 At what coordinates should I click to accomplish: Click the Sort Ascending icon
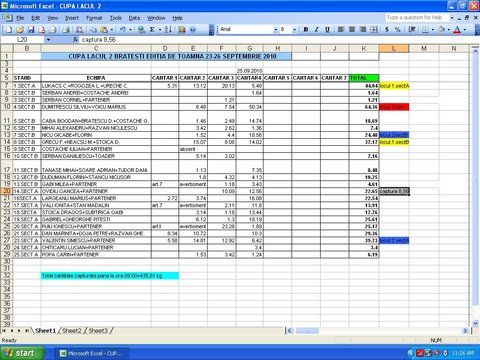coord(168,30)
